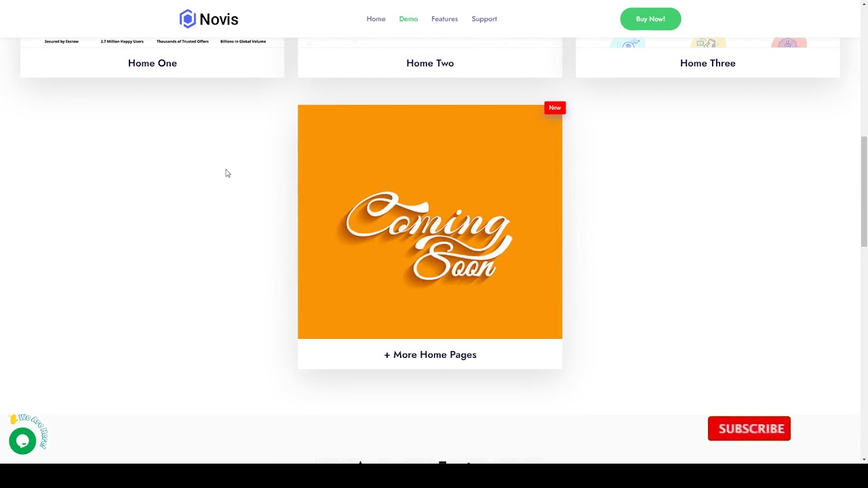Click the scrollbar down arrow
This screenshot has width=868, height=488.
(x=864, y=459)
